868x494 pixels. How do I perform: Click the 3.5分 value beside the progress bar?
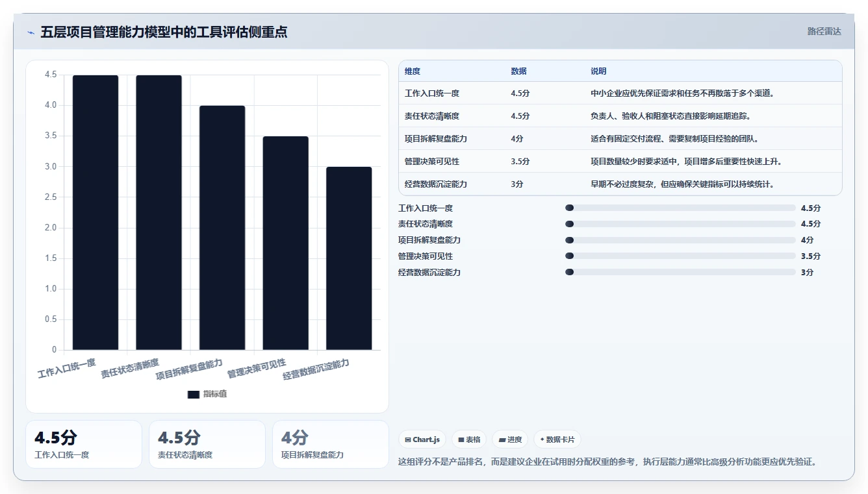pyautogui.click(x=811, y=256)
